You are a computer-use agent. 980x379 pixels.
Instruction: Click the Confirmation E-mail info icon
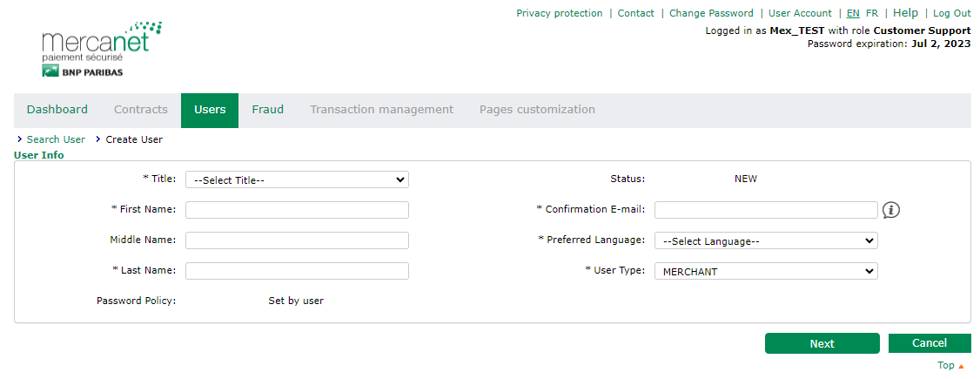(x=890, y=210)
